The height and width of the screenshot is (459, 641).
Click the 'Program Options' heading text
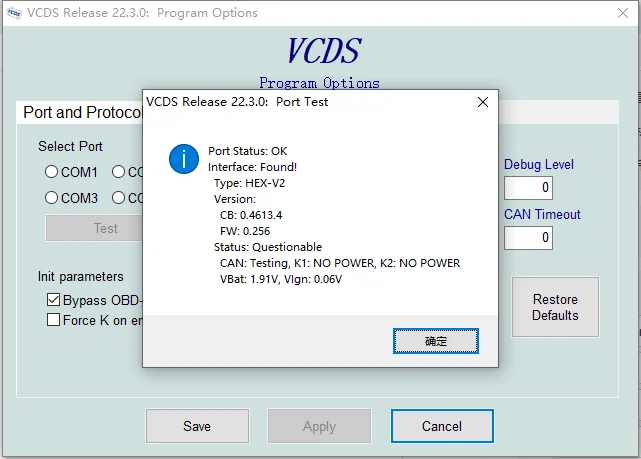tap(319, 83)
